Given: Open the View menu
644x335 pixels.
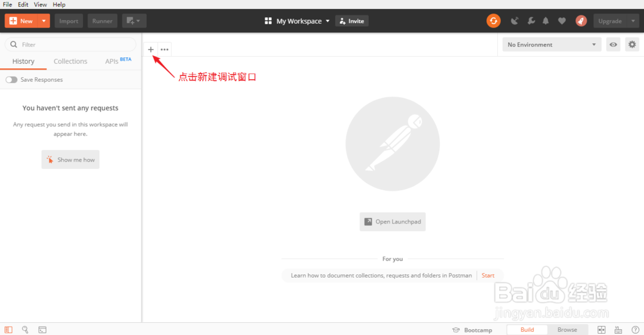Looking at the screenshot, I should point(40,5).
